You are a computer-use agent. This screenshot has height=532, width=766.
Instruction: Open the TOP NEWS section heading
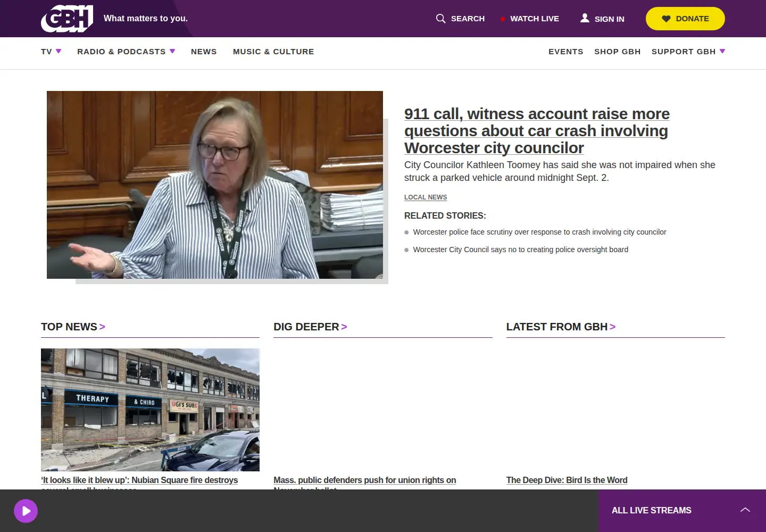click(x=69, y=327)
